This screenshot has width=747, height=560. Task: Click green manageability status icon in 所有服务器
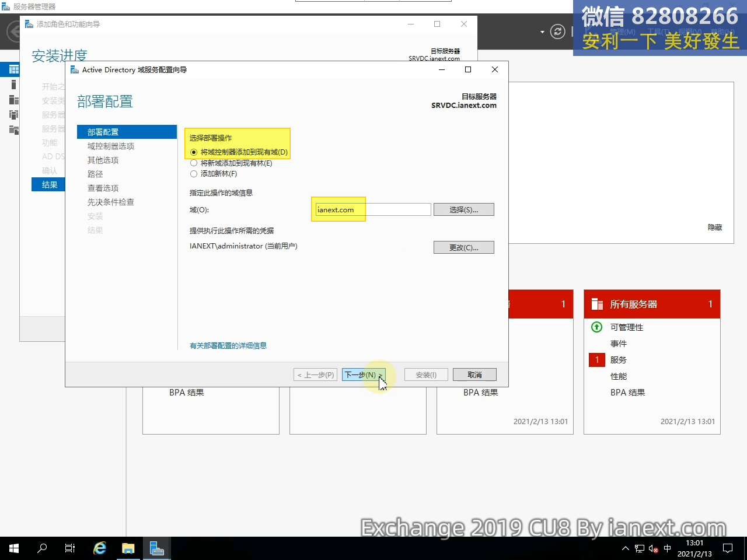click(596, 327)
